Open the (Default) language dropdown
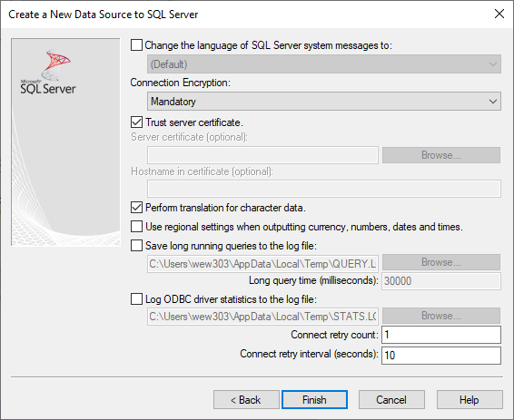514x420 pixels. pyautogui.click(x=324, y=64)
